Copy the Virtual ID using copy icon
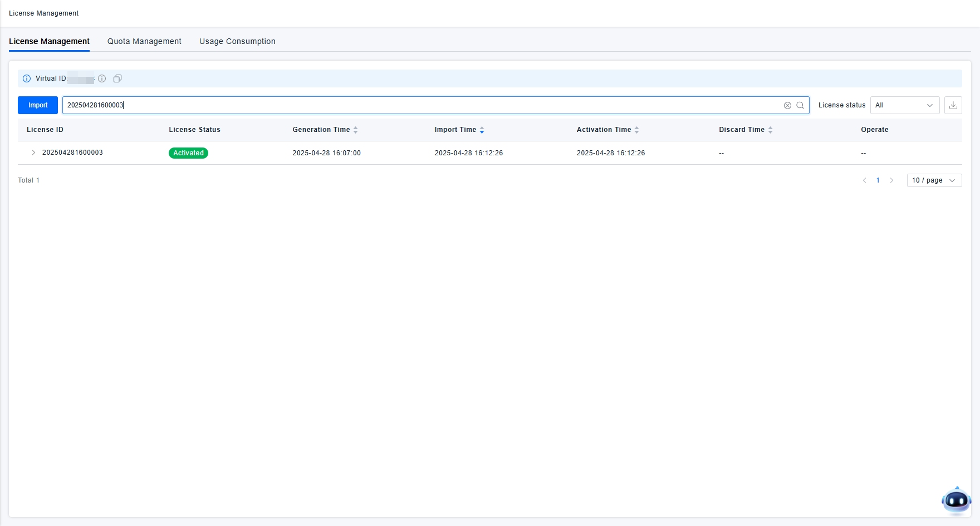 117,78
